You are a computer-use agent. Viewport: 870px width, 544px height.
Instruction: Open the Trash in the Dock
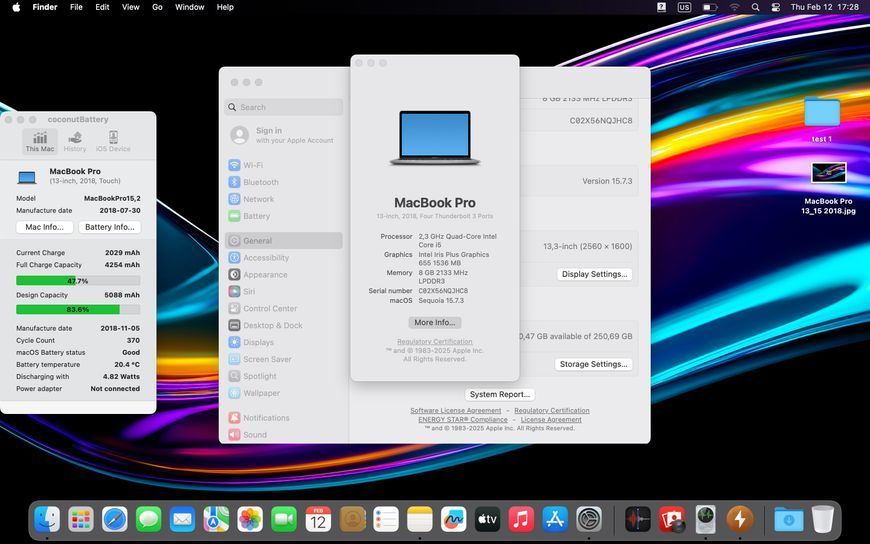pyautogui.click(x=823, y=520)
